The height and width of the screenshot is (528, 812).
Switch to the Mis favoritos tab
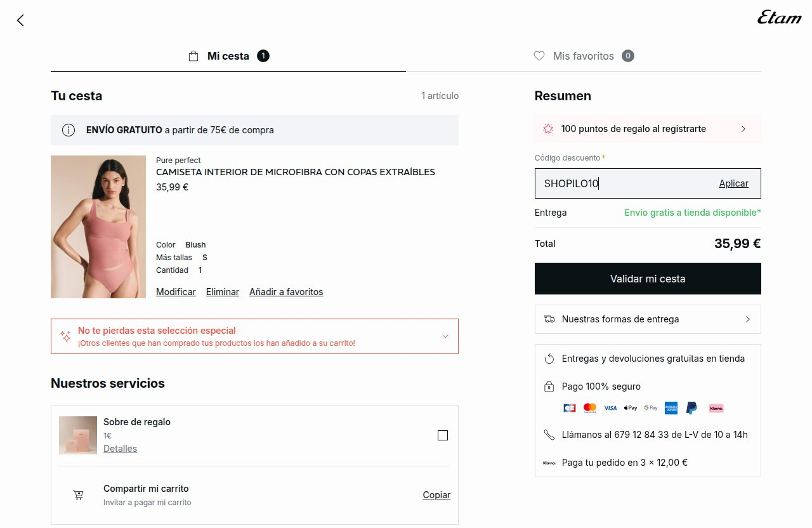point(584,56)
